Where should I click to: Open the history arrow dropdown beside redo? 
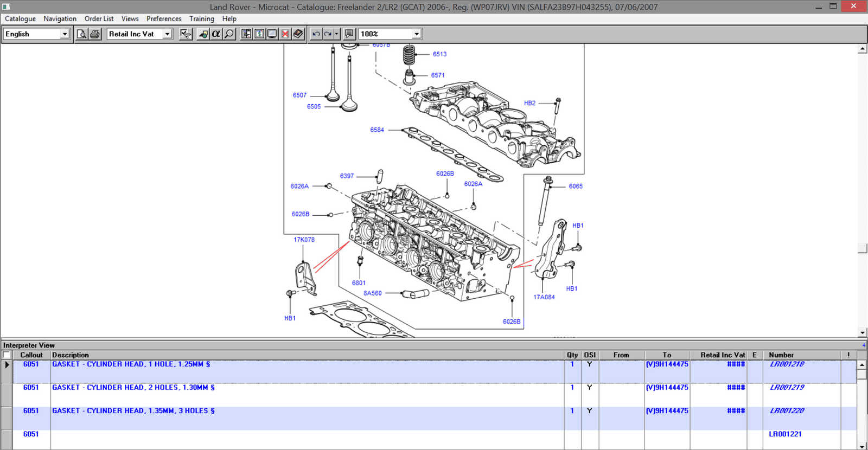pyautogui.click(x=336, y=34)
